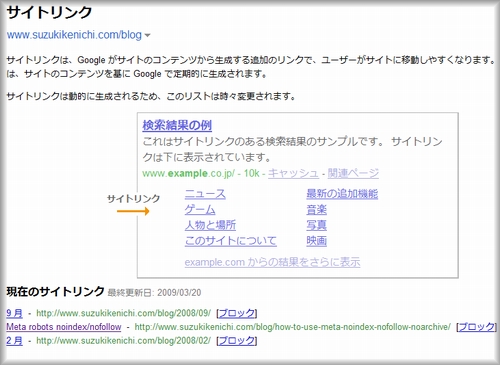The image size is (500, 365).
Task: Click the 写真 sample sitelink
Action: click(x=316, y=225)
